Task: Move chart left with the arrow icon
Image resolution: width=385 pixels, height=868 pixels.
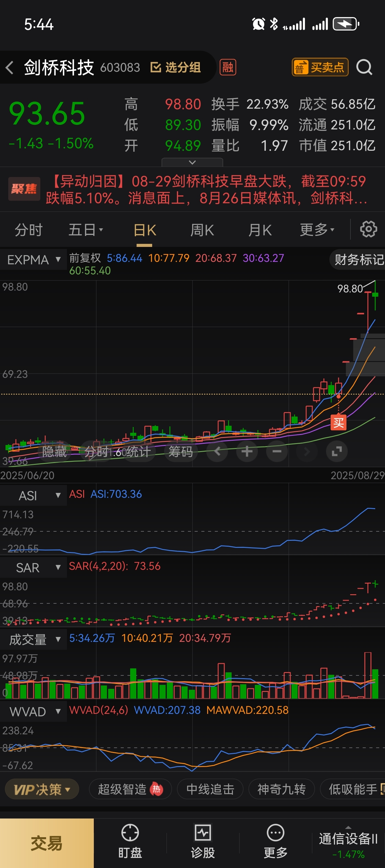Action: 217,451
